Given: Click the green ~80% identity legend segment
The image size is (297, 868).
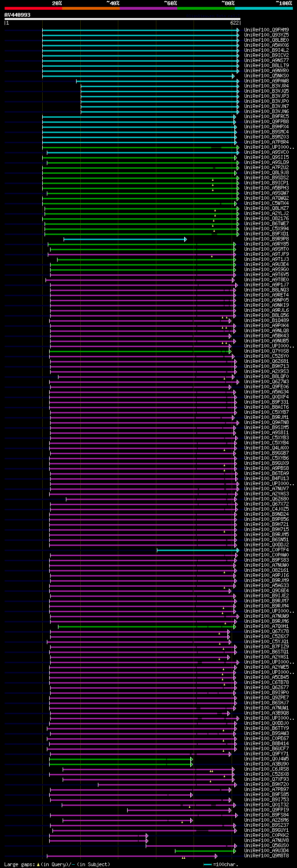Looking at the screenshot, I should pyautogui.click(x=206, y=8).
